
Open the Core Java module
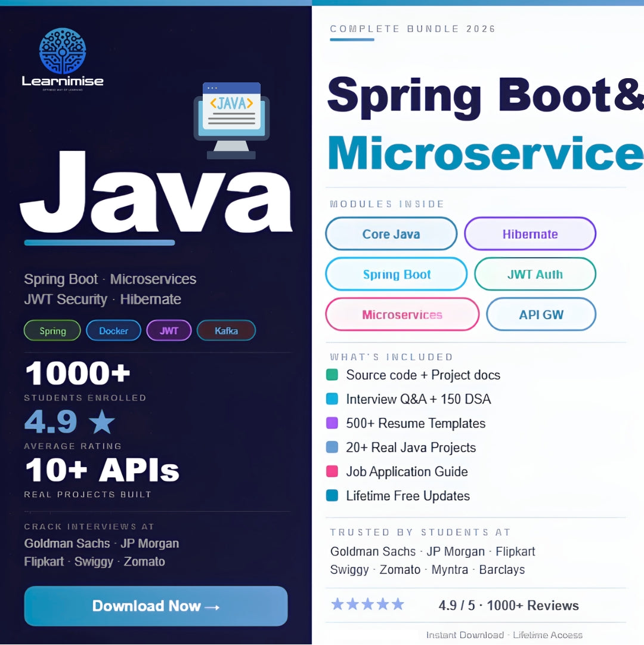coord(391,234)
